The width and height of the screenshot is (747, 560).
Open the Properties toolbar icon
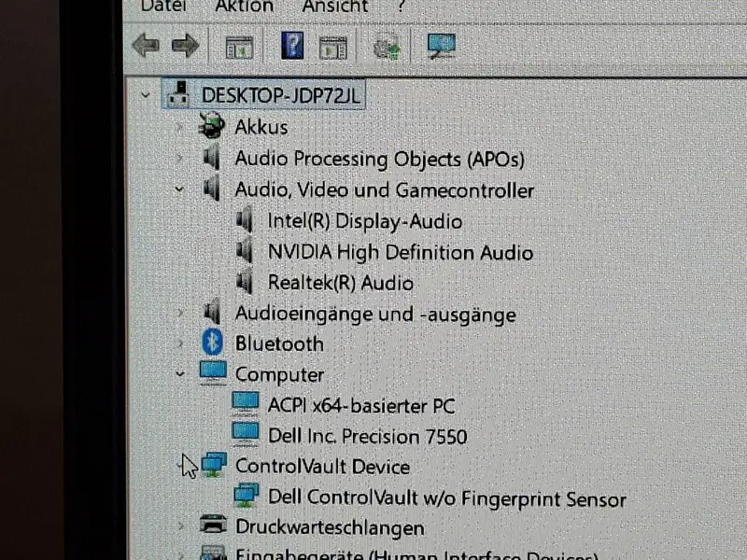click(x=239, y=48)
